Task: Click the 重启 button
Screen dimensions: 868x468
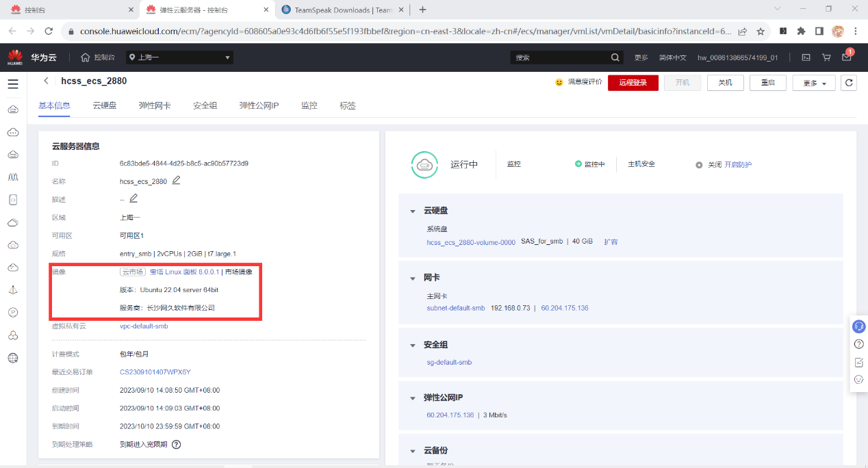Action: pos(767,82)
